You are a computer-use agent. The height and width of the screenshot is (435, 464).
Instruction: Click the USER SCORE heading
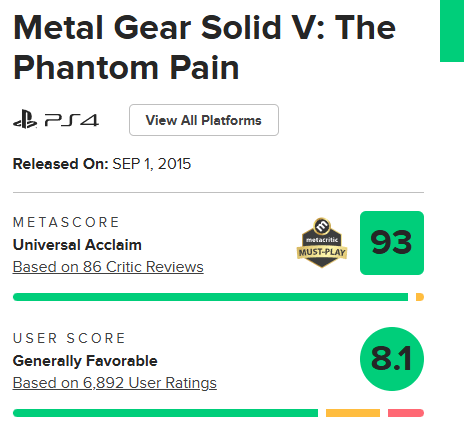(69, 338)
